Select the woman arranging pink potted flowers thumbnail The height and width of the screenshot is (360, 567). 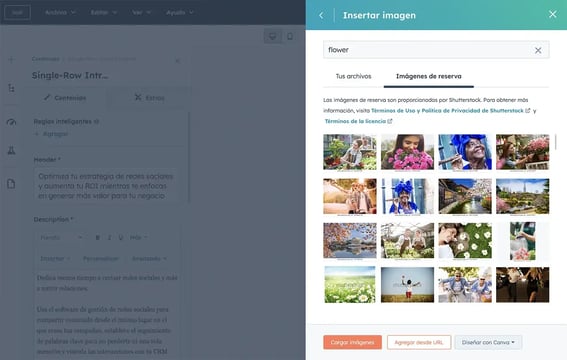point(523,152)
